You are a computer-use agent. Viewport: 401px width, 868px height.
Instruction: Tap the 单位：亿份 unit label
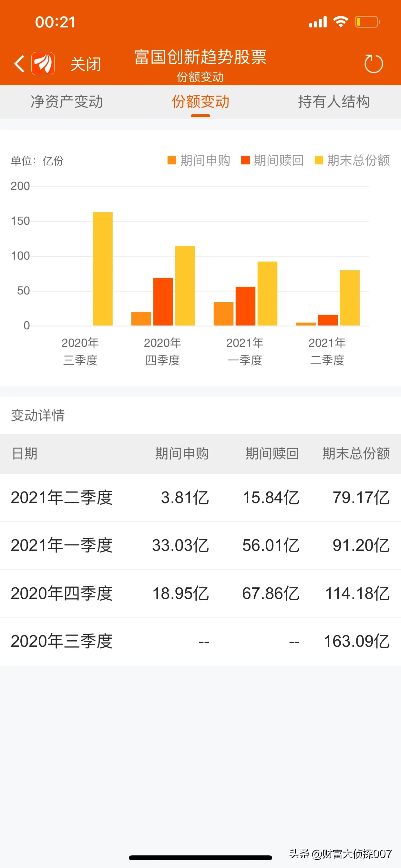coord(37,161)
